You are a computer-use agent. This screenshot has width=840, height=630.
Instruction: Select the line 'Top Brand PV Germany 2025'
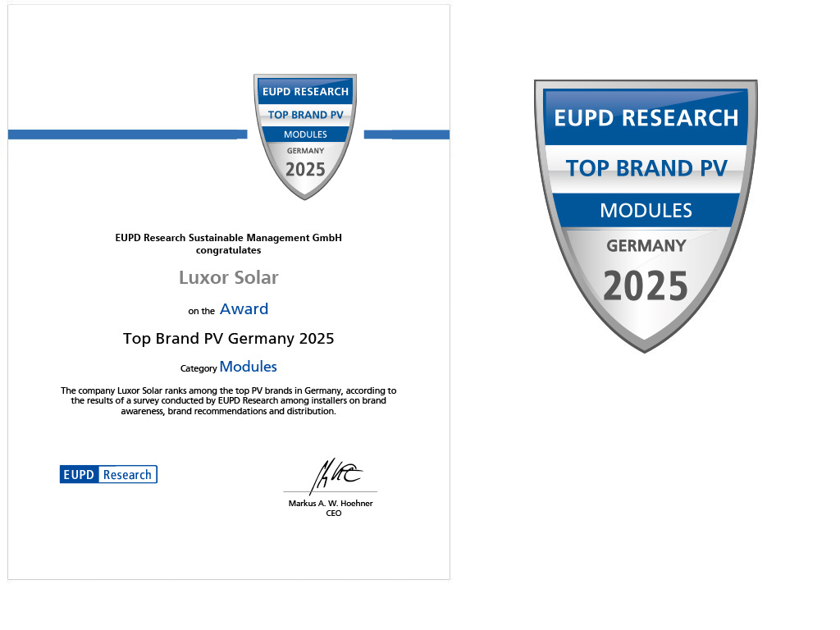click(228, 339)
